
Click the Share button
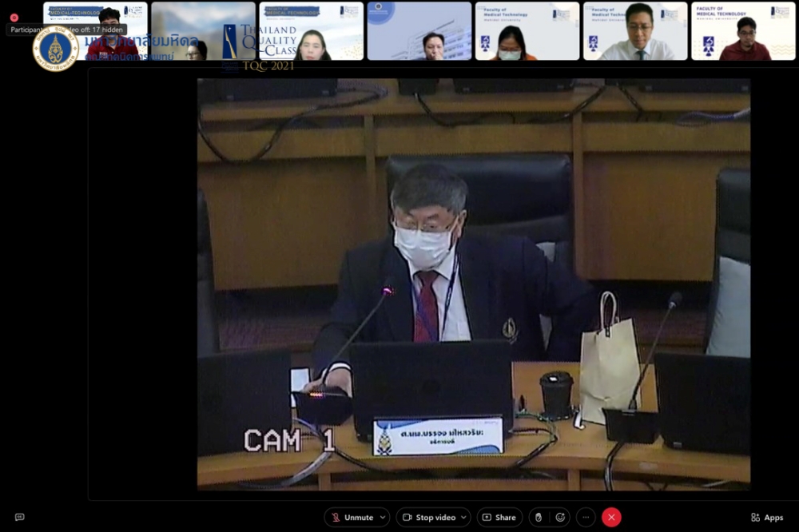[499, 518]
